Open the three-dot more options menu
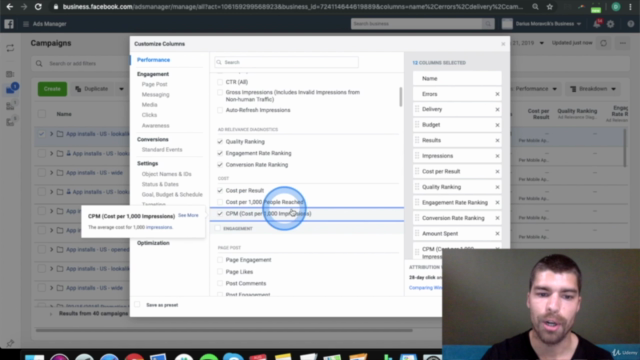The image size is (640, 360). click(x=622, y=43)
